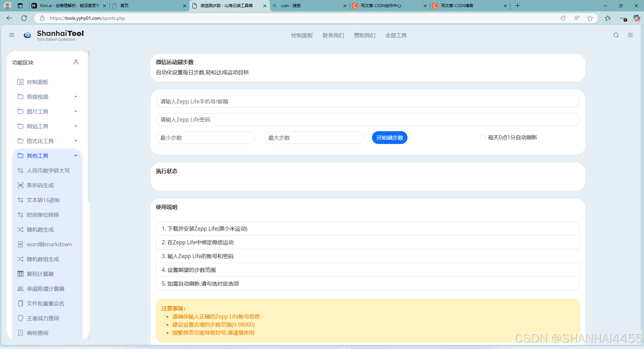
Task: Click the hamburger menu icon
Action: point(12,35)
